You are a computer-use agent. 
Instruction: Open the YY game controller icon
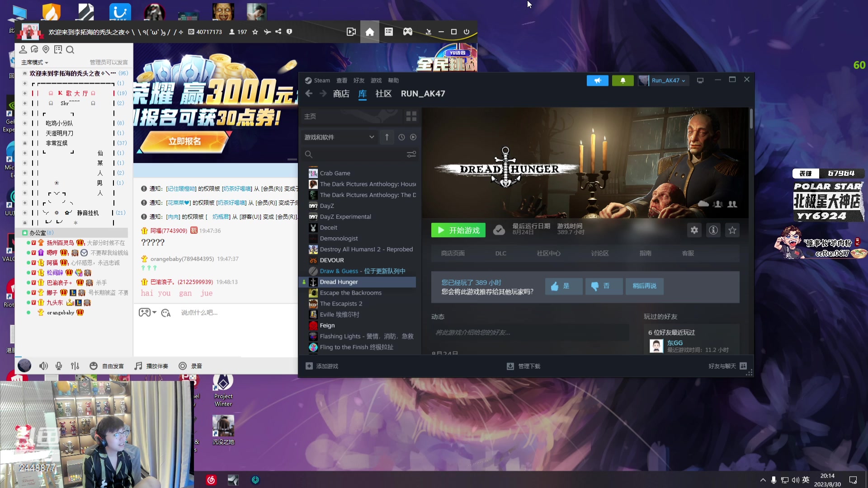[x=408, y=32]
